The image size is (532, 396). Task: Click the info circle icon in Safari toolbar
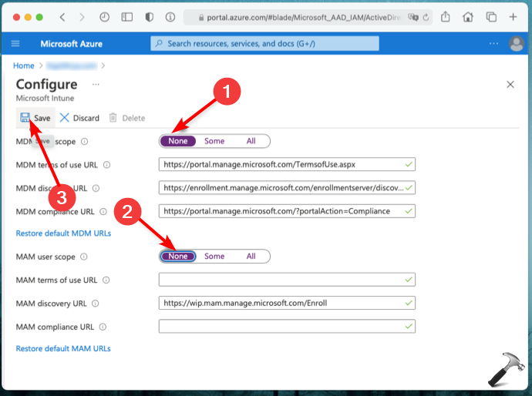click(x=170, y=17)
